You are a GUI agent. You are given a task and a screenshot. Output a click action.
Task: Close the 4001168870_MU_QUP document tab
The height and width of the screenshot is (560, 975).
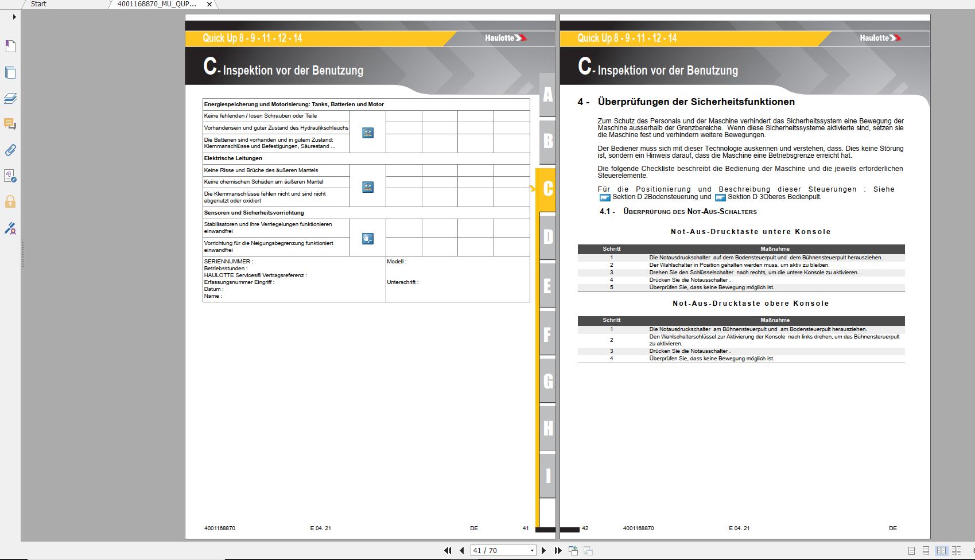tap(209, 5)
